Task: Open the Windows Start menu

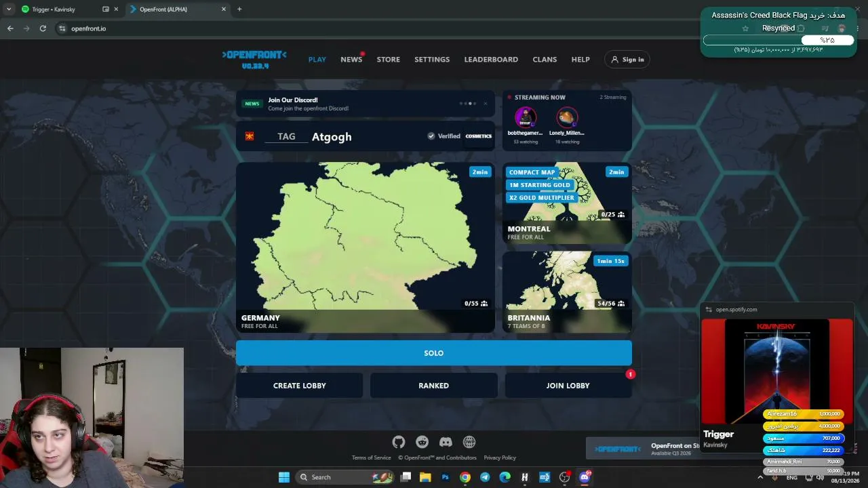Action: pos(284,477)
